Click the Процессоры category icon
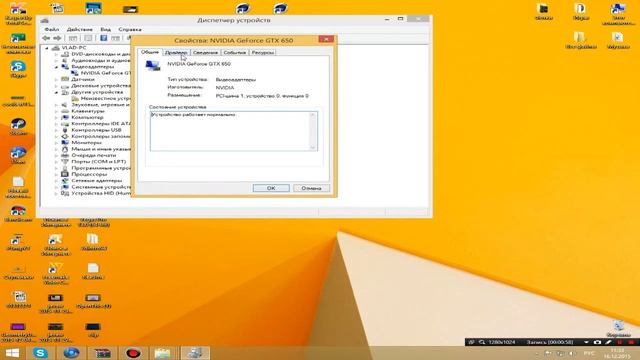 (65, 174)
